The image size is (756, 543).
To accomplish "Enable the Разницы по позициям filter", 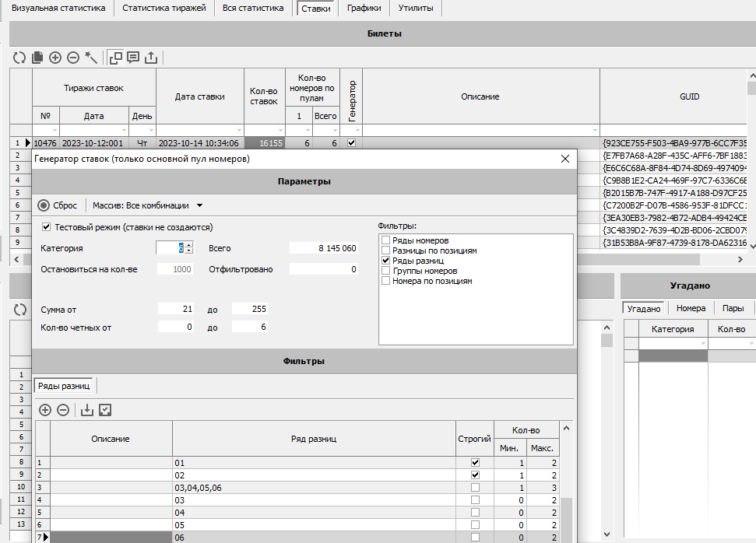I will [385, 250].
